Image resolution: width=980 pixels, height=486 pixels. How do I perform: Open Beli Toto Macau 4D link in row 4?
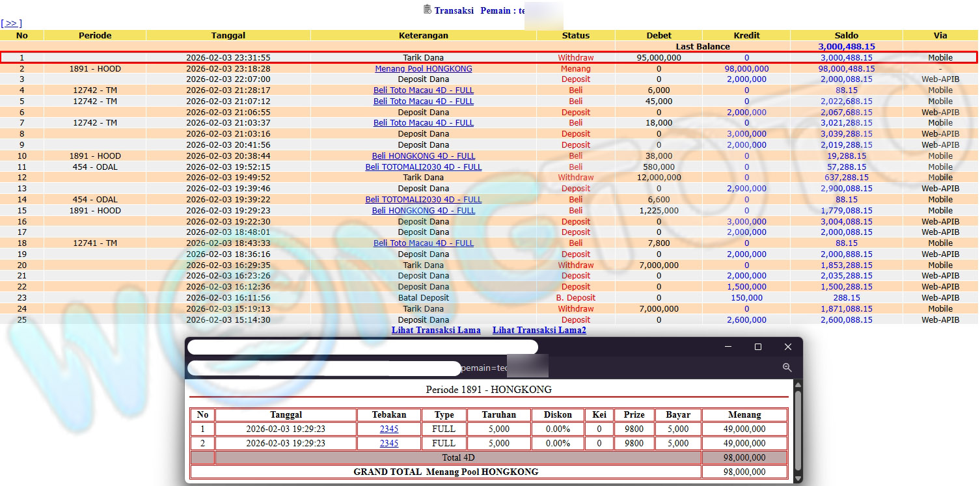pyautogui.click(x=423, y=90)
